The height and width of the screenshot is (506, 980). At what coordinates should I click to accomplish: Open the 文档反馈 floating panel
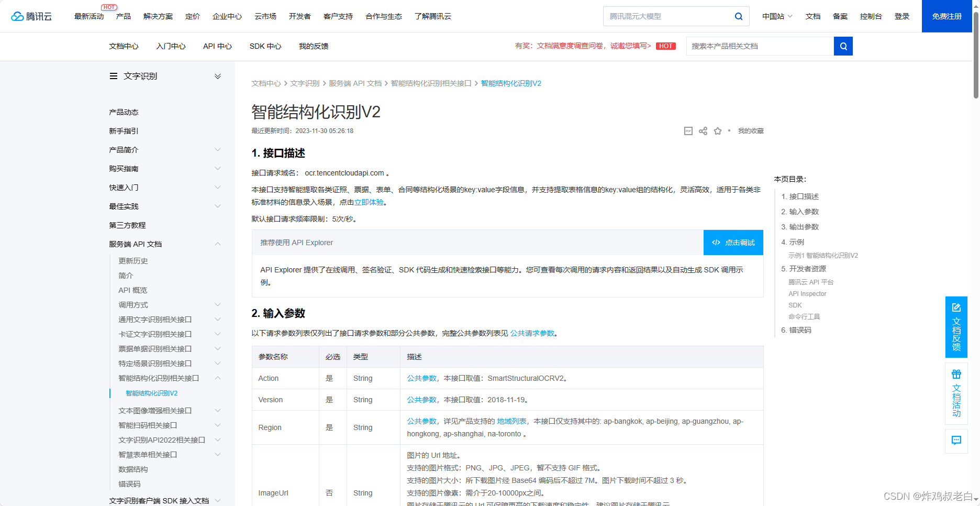click(956, 327)
